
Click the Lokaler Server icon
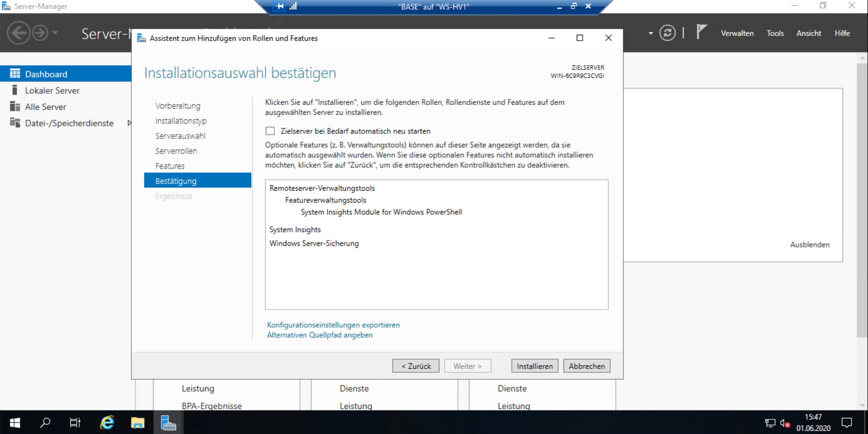(15, 90)
